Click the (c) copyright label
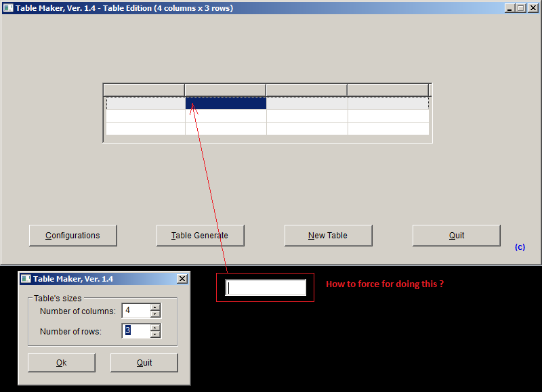This screenshot has height=392, width=542. click(x=520, y=246)
